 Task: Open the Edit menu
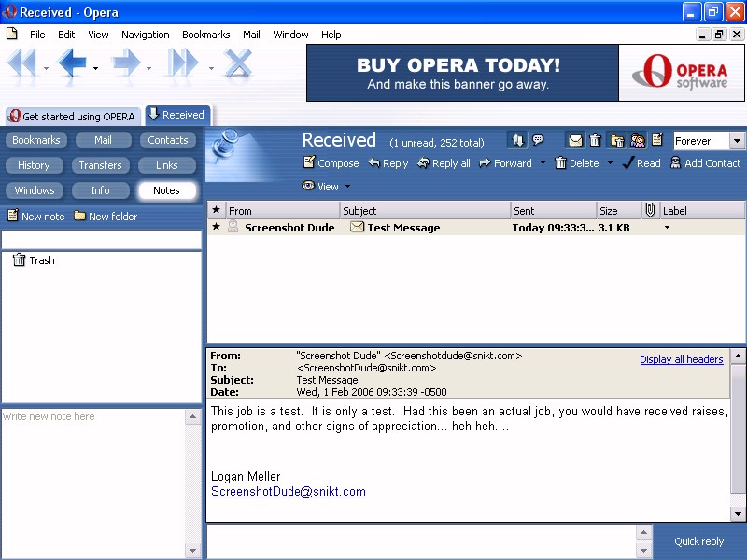point(66,35)
